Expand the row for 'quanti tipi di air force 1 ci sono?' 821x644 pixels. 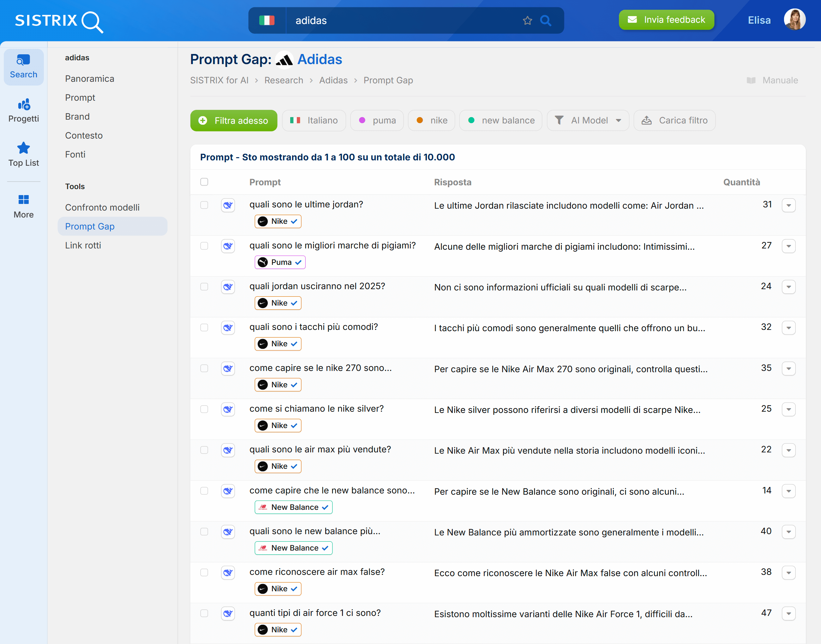[789, 613]
